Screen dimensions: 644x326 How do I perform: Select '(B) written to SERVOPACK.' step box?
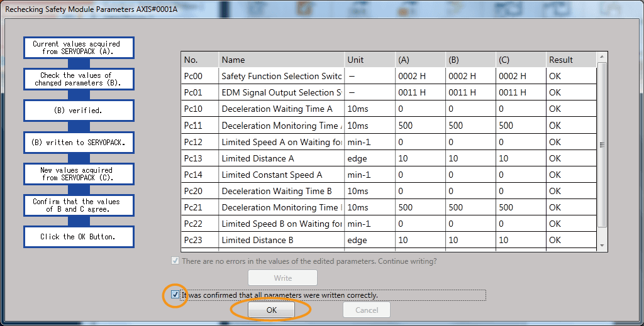coord(79,143)
